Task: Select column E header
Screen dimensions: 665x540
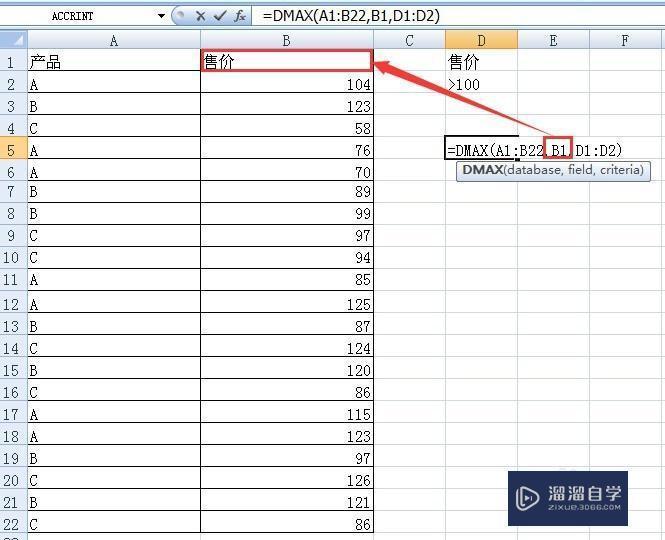Action: [x=553, y=40]
